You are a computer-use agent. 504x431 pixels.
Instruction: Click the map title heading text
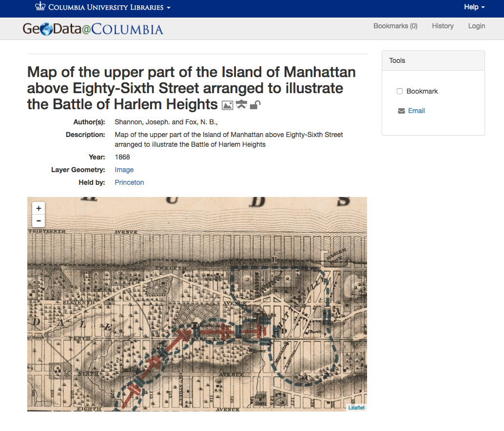tap(191, 88)
